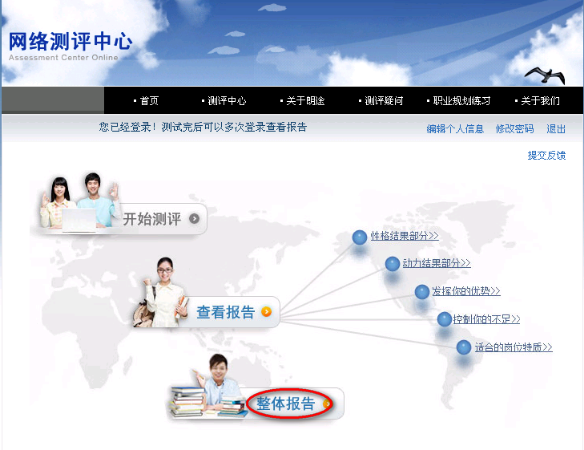Viewport: 584px width, 450px height.
Task: Open the 测评中心 navigation item
Action: pyautogui.click(x=224, y=101)
